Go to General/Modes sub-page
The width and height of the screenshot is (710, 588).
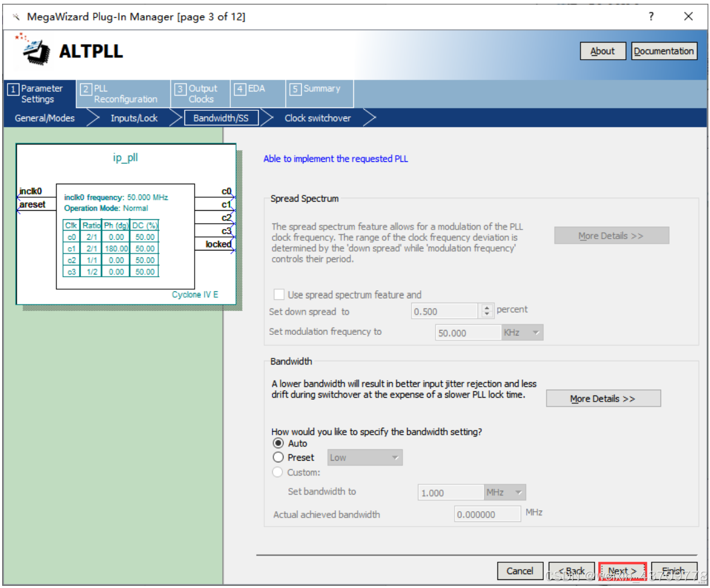[45, 118]
